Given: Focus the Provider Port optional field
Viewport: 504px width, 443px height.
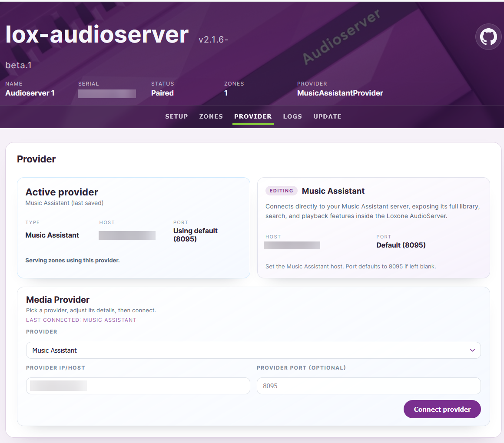Looking at the screenshot, I should (x=368, y=386).
